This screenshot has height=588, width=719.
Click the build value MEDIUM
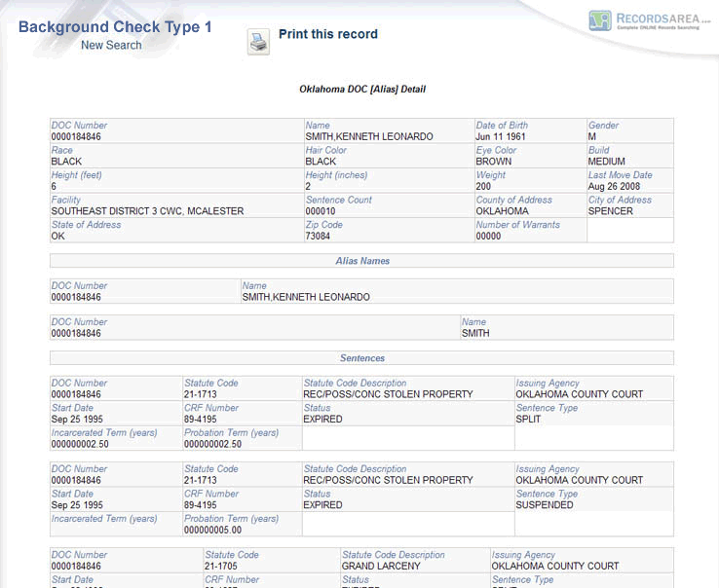coord(606,162)
